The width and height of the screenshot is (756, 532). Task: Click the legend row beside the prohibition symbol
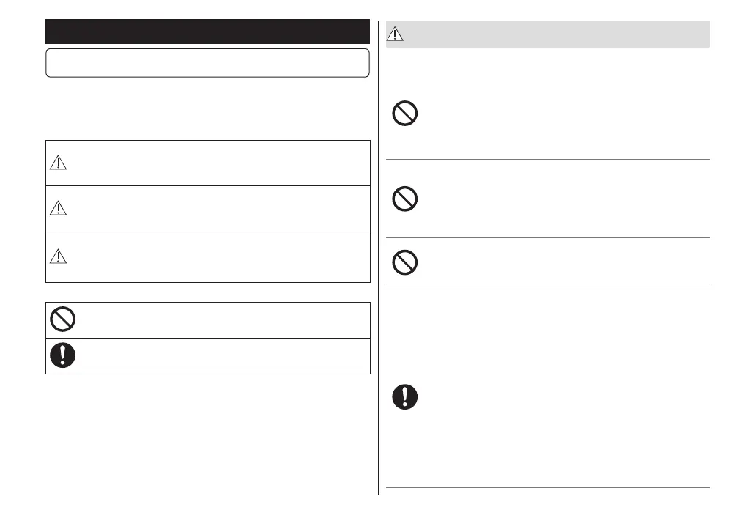pyautogui.click(x=220, y=319)
